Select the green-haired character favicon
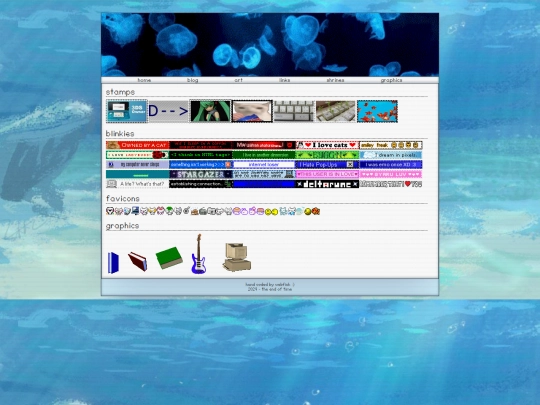Viewport: 540px width, 405px height. 169,211
